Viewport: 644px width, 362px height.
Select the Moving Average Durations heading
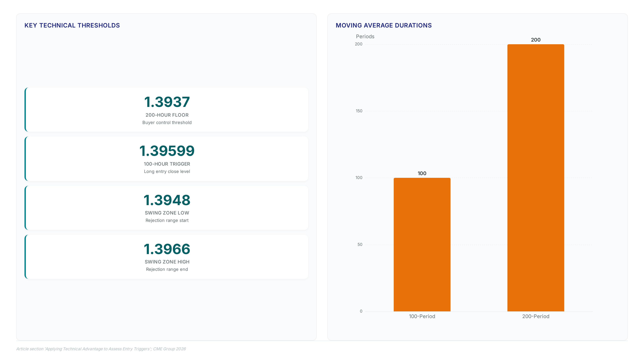[x=384, y=25]
